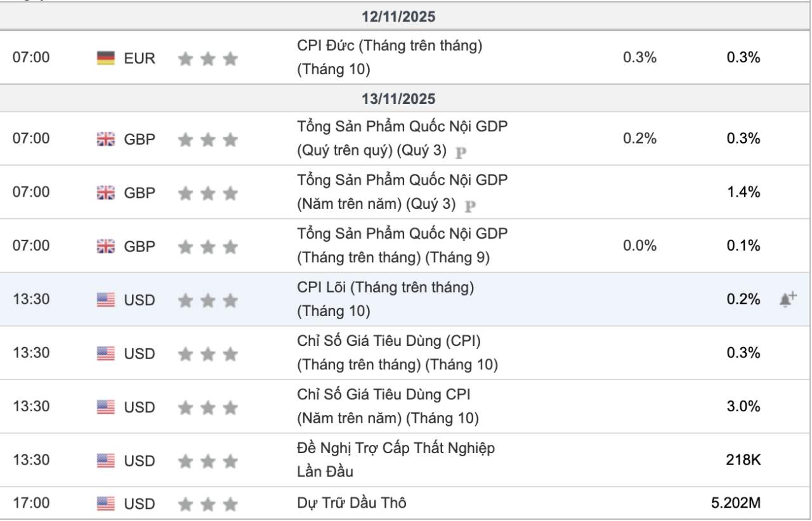Toggle the first star on CPI Đức importance rating

click(185, 58)
